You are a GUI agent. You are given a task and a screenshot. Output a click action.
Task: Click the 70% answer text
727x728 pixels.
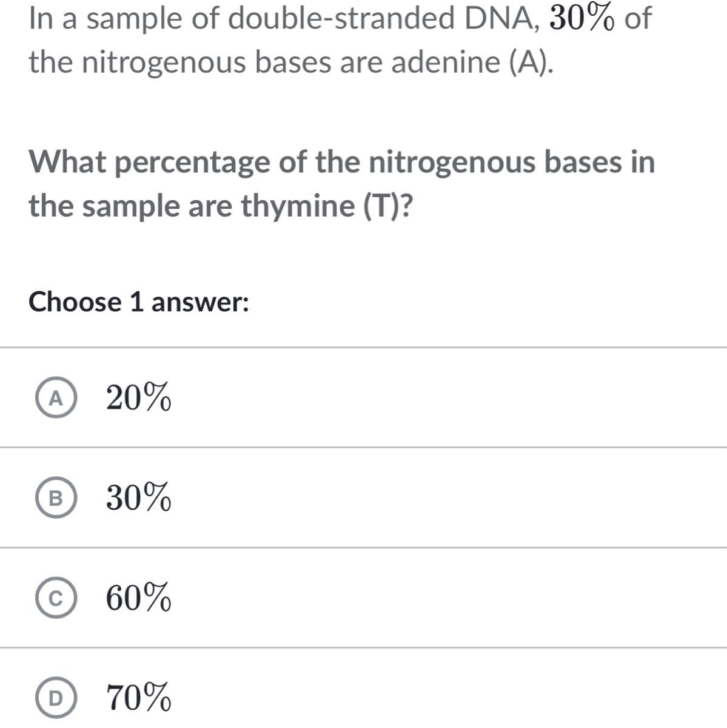pyautogui.click(x=138, y=698)
